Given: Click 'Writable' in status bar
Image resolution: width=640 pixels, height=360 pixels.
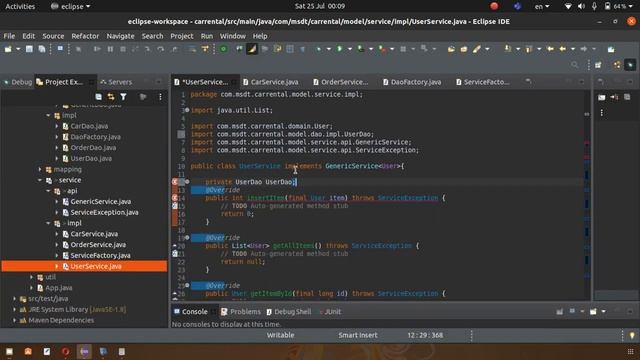Looking at the screenshot, I should (x=280, y=335).
